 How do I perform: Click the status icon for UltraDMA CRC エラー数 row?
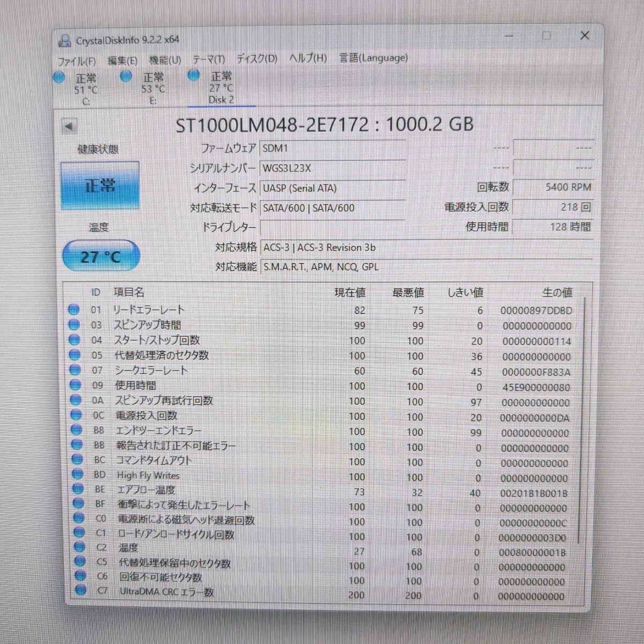click(x=81, y=590)
